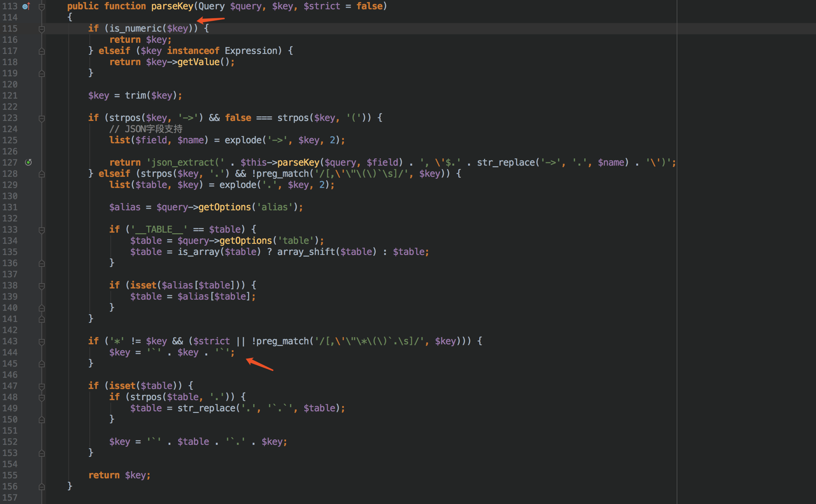Click the final 'return $key;' on line 155
Image resolution: width=816 pixels, height=504 pixels.
119,475
